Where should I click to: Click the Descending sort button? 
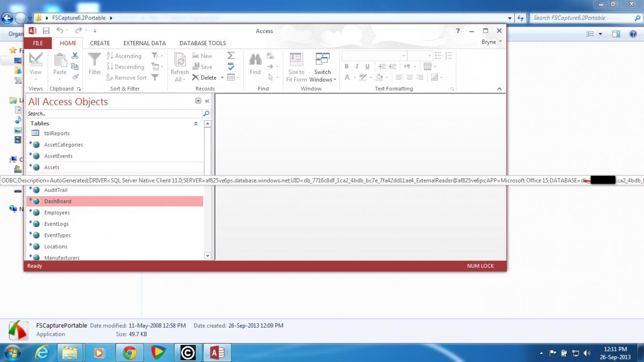click(x=125, y=67)
